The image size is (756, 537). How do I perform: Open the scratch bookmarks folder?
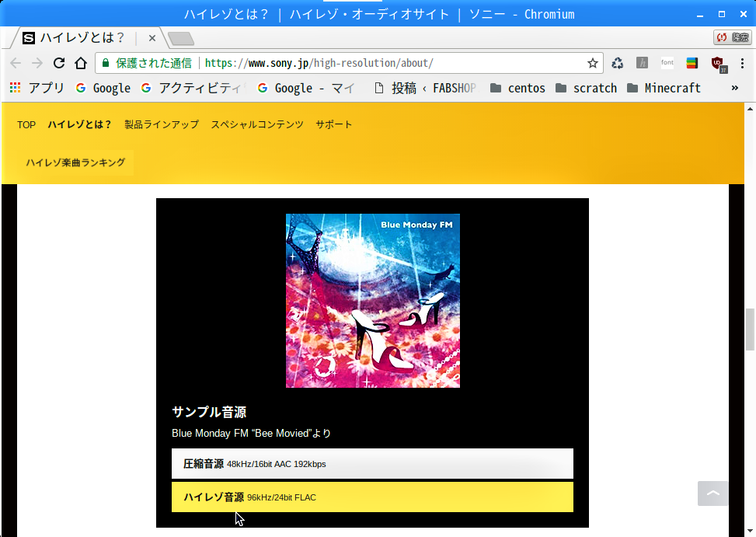pos(587,89)
